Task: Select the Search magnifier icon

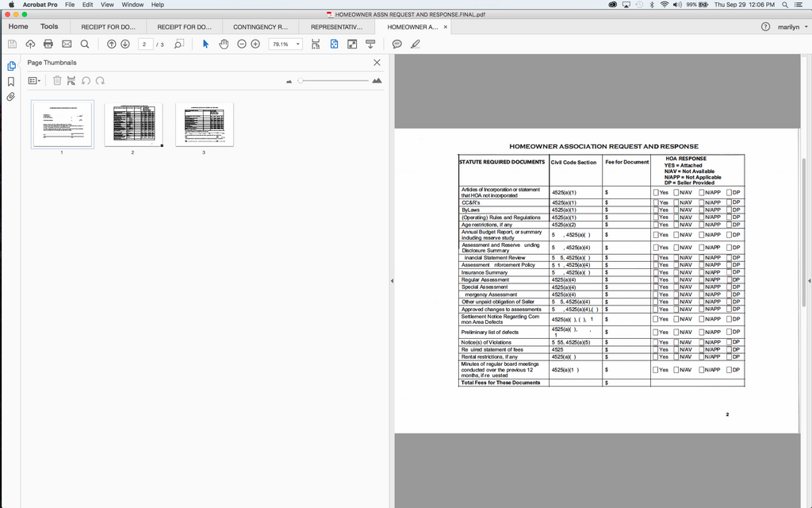Action: coord(85,44)
